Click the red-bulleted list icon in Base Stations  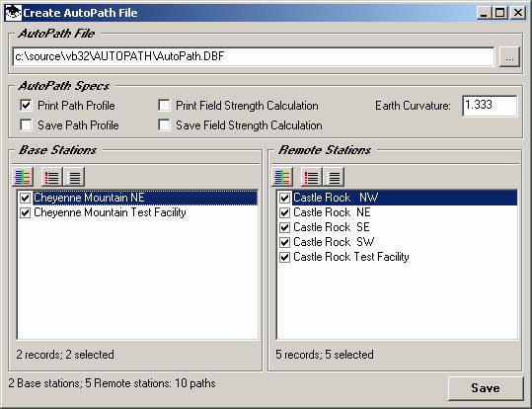pos(51,177)
